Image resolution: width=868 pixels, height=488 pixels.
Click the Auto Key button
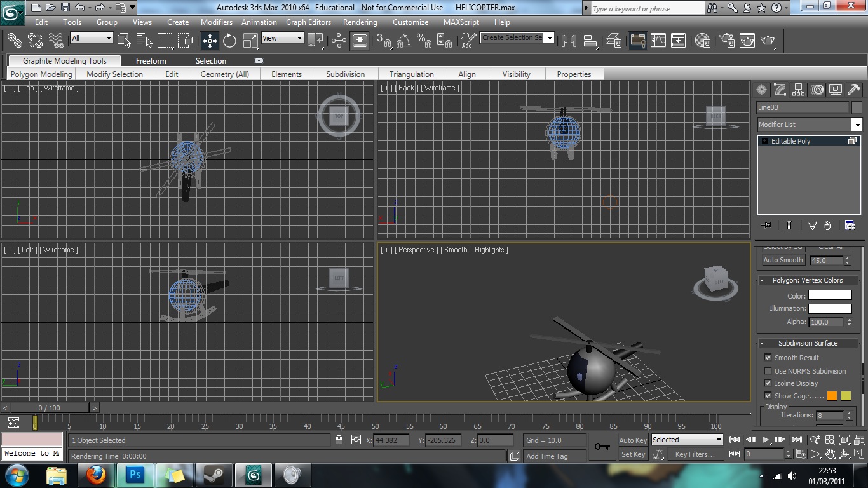point(633,440)
